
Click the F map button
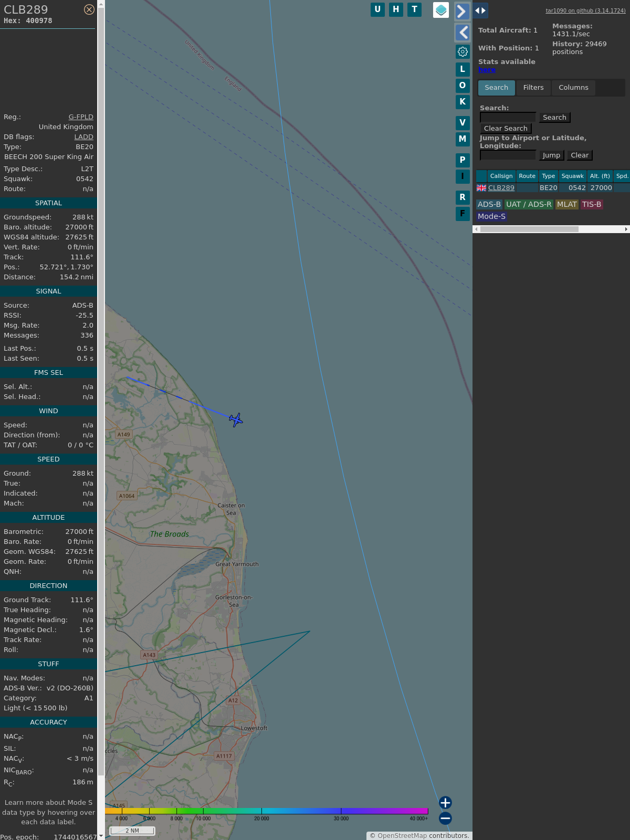(x=463, y=214)
